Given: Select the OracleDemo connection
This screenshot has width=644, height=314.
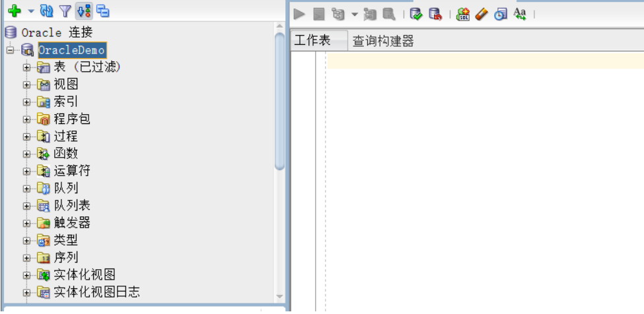Looking at the screenshot, I should 72,50.
